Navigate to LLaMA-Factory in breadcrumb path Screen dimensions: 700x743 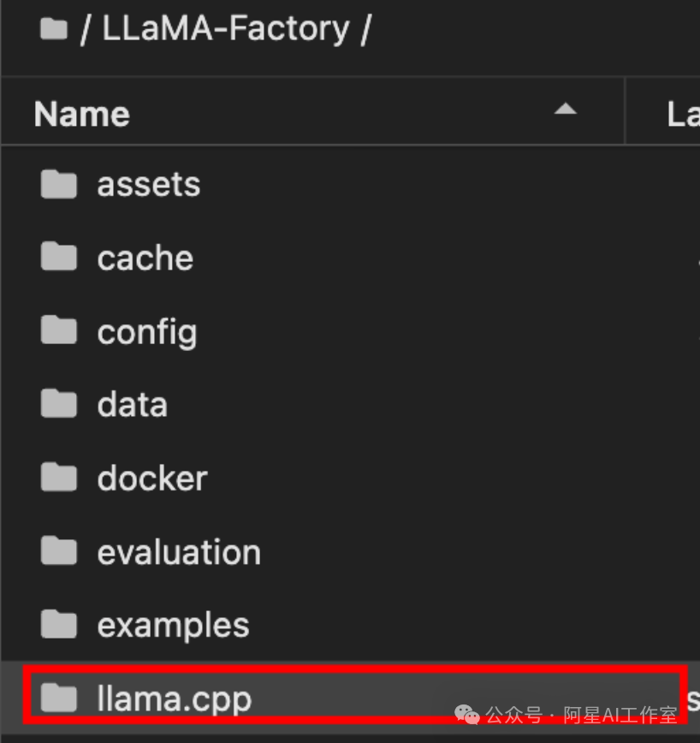tap(225, 29)
